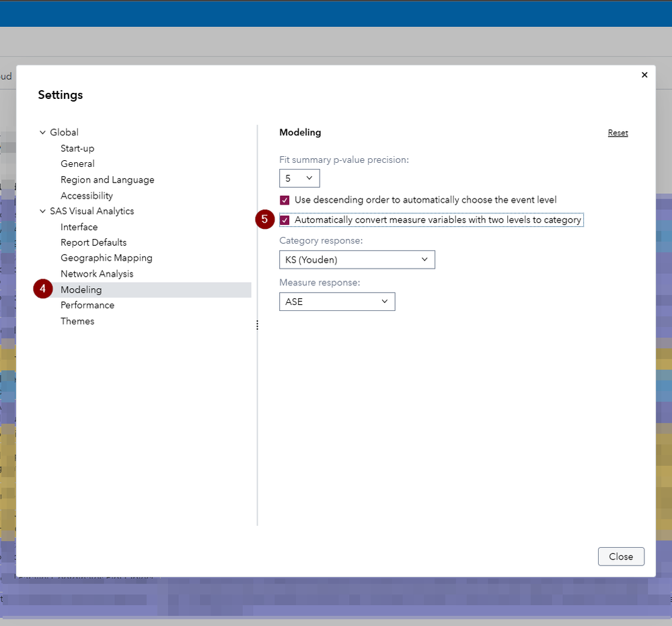
Task: Open the p-value precision dropdown
Action: pos(299,178)
